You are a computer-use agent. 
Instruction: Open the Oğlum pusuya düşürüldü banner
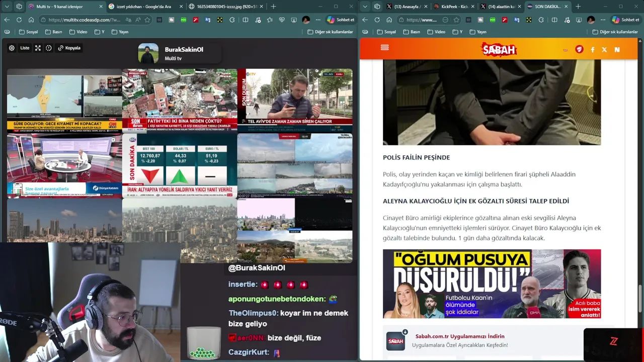coord(492,284)
